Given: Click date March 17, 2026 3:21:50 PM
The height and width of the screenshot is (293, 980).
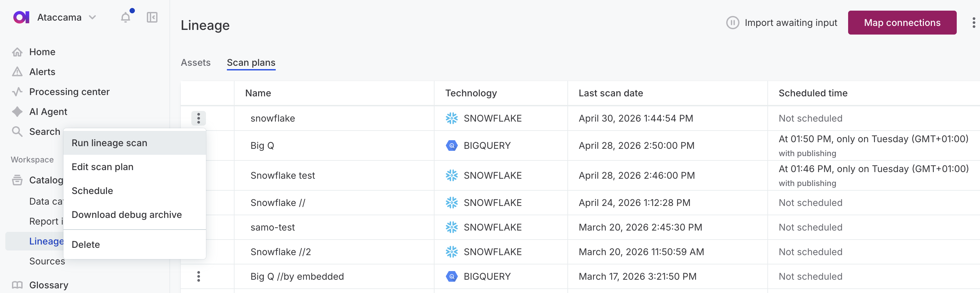Looking at the screenshot, I should [x=637, y=276].
